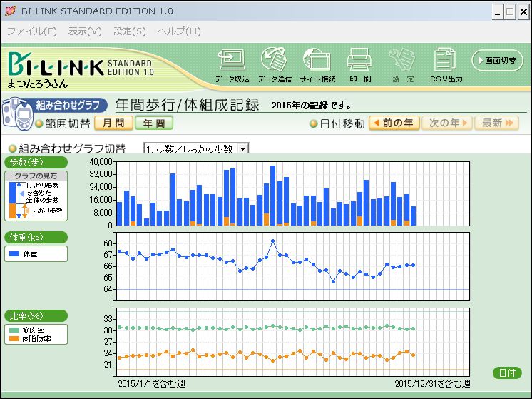The height and width of the screenshot is (399, 532).
Task: Open the ヘルプ(H) menu
Action: [179, 31]
